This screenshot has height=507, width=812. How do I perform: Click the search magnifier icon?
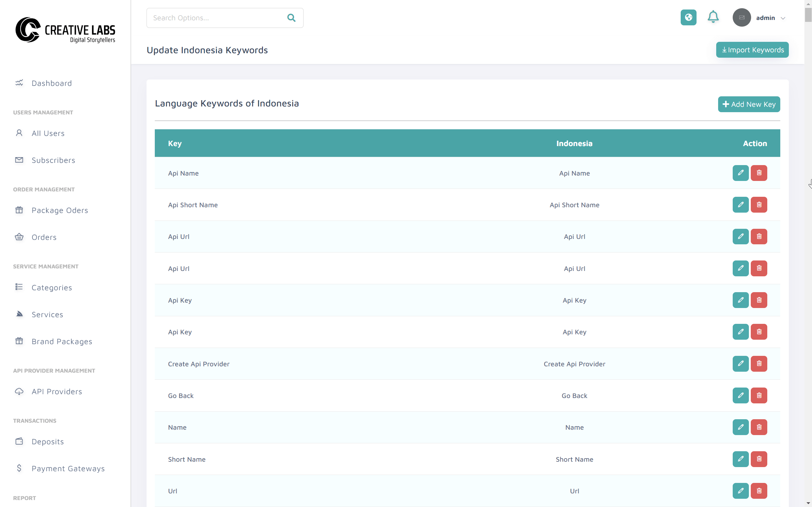pyautogui.click(x=291, y=18)
